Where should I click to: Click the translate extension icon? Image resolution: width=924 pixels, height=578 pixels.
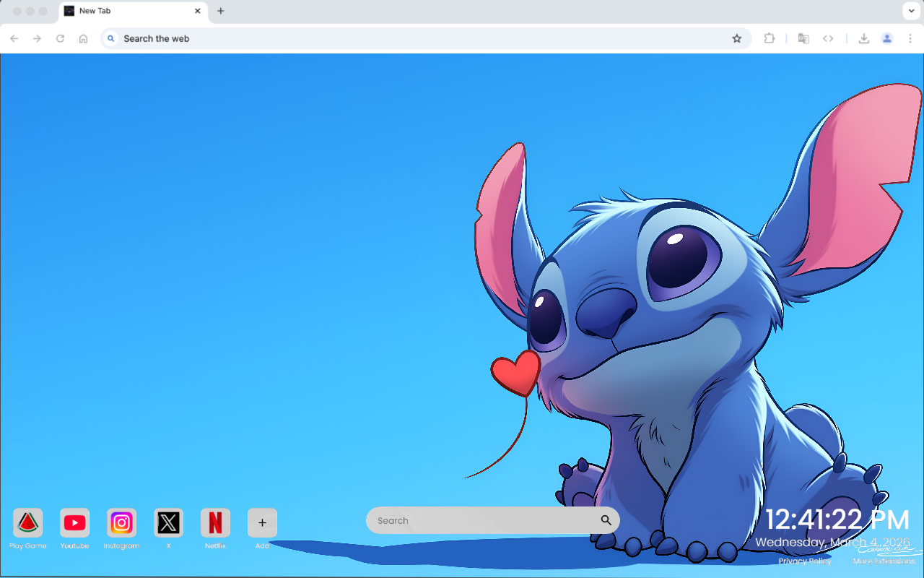803,38
